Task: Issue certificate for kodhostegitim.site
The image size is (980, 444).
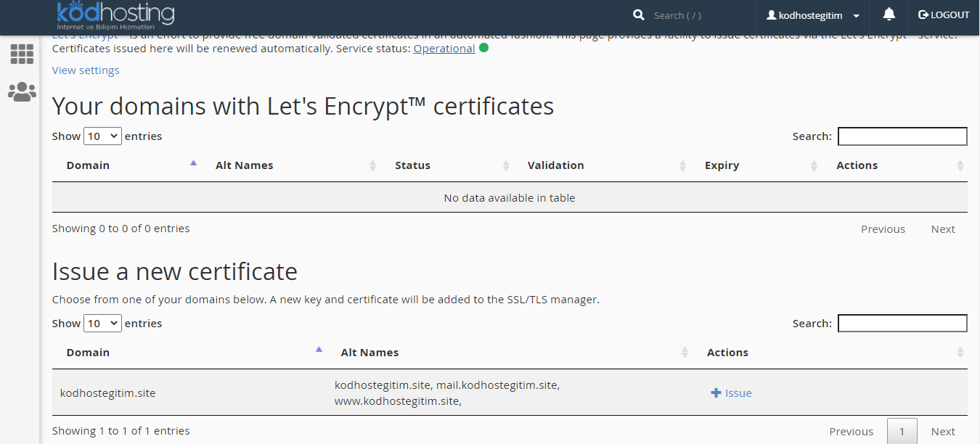Action: tap(731, 393)
